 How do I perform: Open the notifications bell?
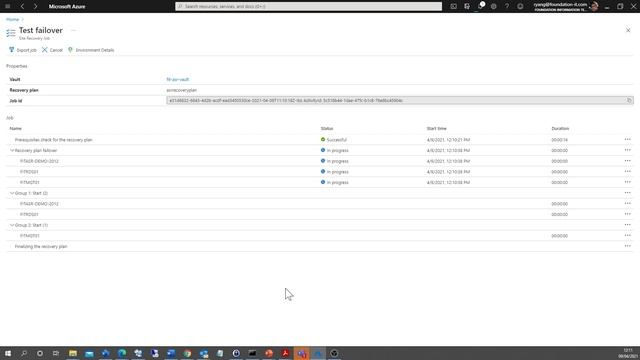pyautogui.click(x=480, y=7)
